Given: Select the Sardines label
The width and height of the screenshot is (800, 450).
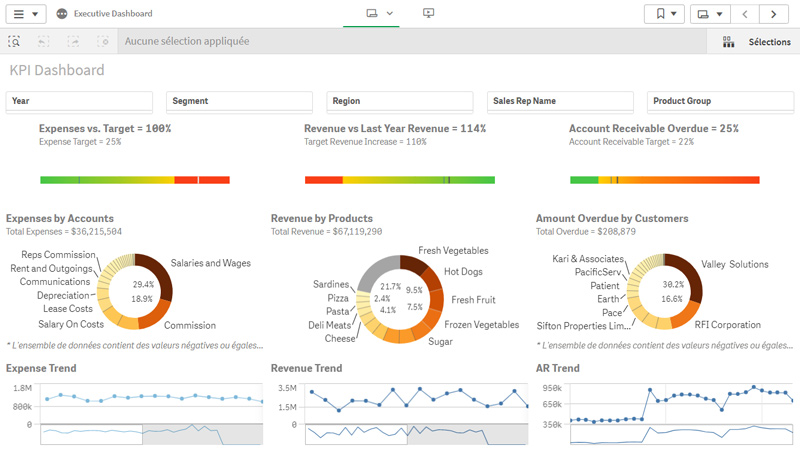Looking at the screenshot, I should (331, 284).
